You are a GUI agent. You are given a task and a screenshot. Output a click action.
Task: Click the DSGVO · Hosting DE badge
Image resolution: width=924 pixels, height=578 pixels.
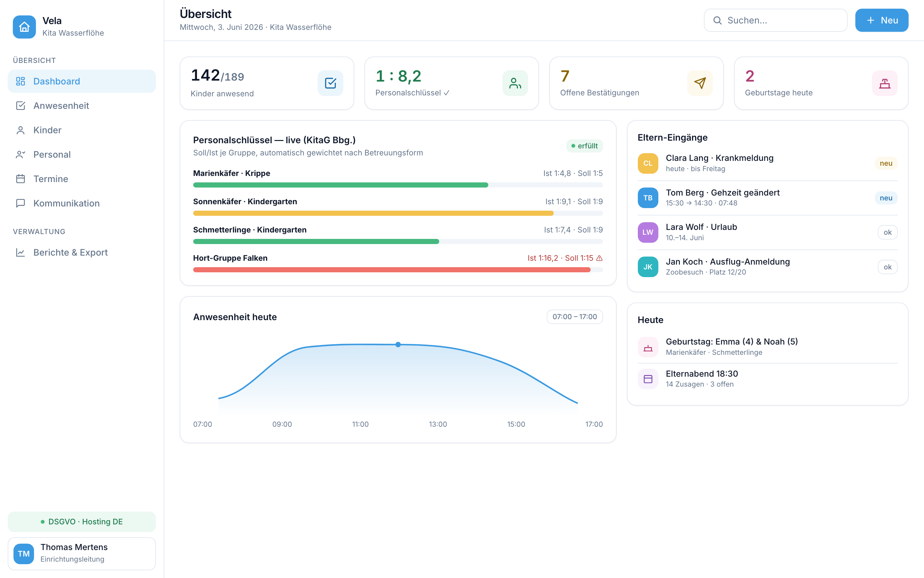[82, 521]
